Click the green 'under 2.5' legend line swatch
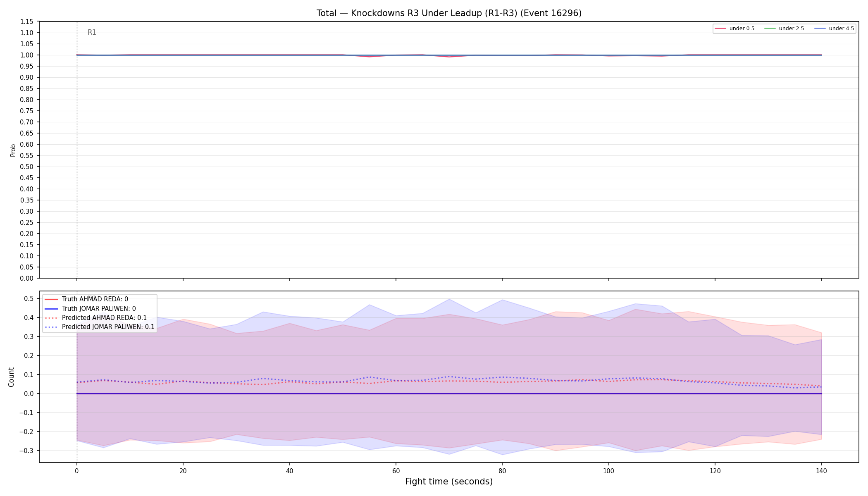 (770, 29)
